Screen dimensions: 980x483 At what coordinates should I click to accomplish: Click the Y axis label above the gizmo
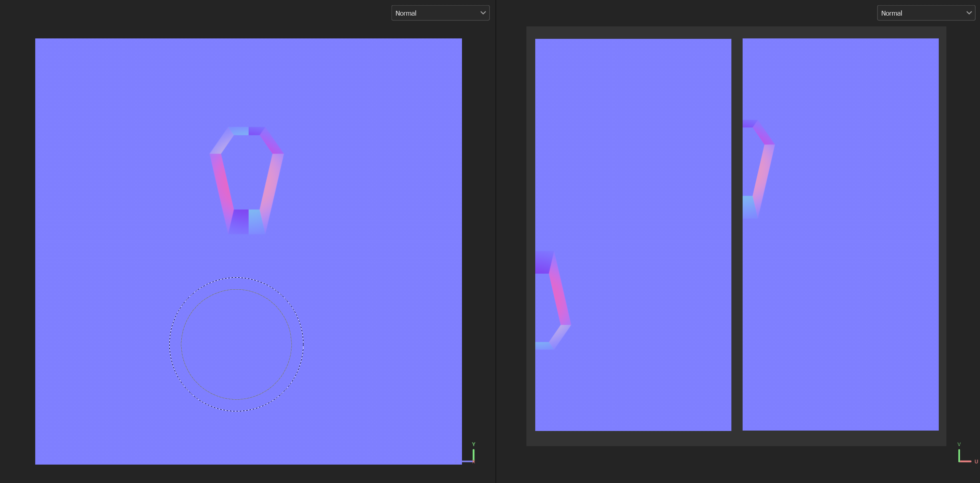click(474, 444)
